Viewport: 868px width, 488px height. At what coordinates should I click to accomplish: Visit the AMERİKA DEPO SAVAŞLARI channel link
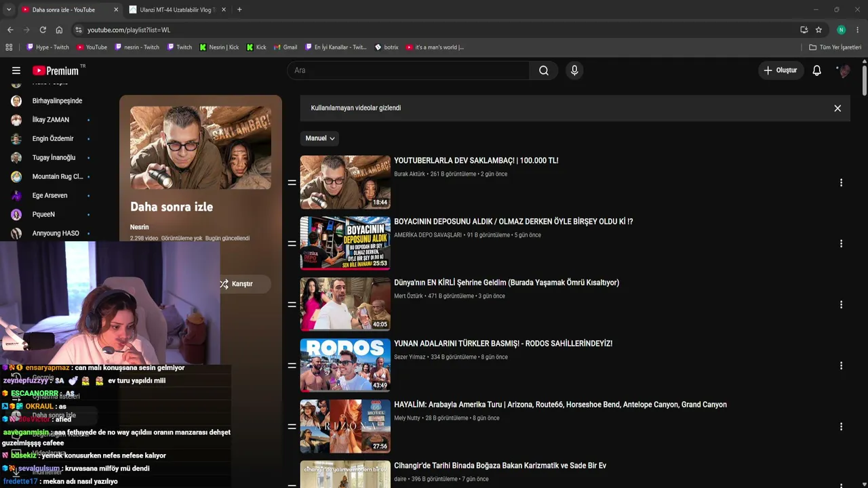428,235
